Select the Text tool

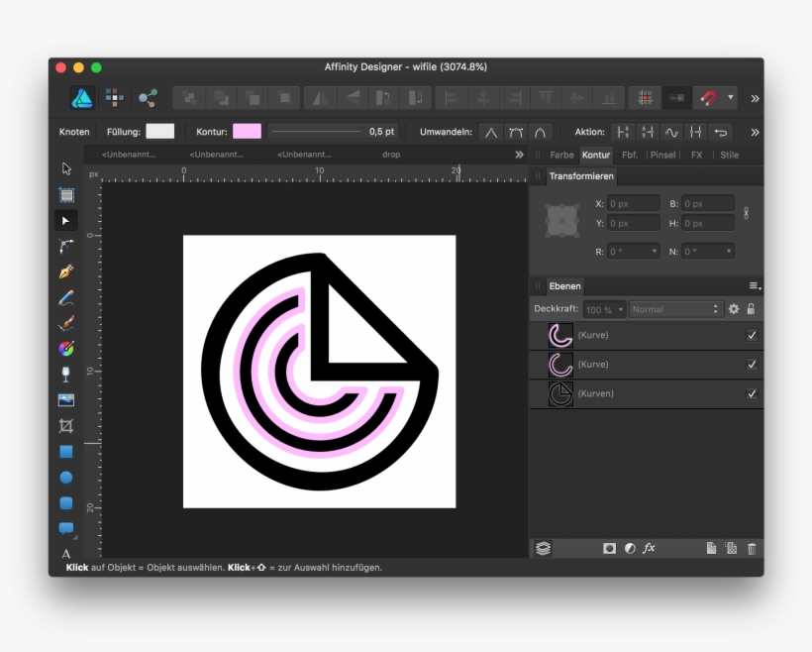click(64, 552)
